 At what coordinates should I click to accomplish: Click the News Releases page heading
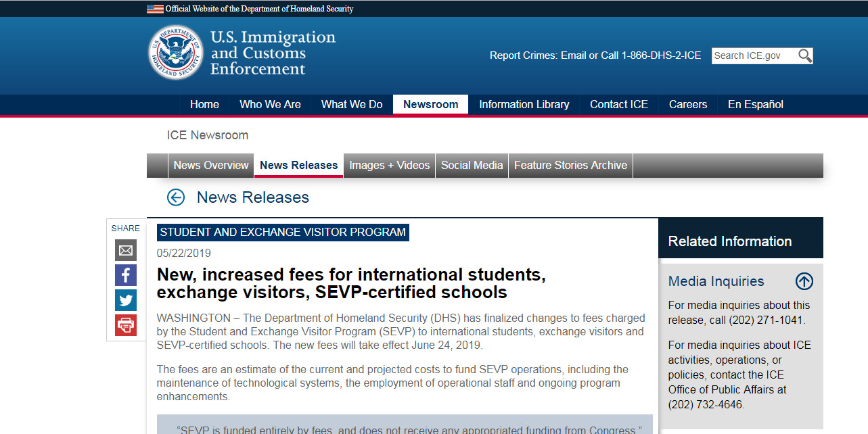[x=253, y=197]
